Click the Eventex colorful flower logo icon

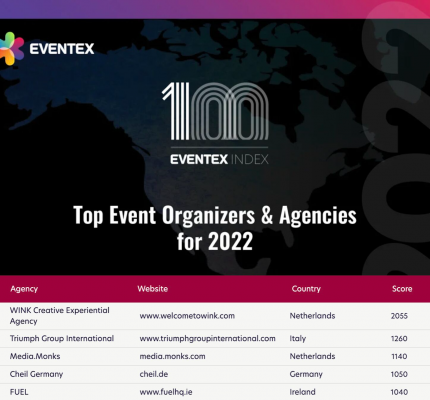coord(12,49)
